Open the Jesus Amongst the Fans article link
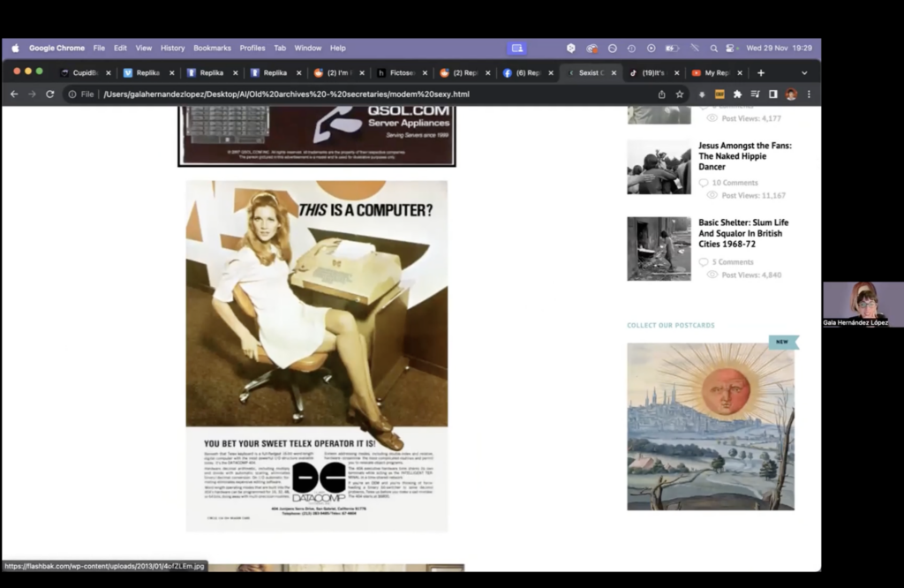Viewport: 904px width, 588px height. point(745,156)
